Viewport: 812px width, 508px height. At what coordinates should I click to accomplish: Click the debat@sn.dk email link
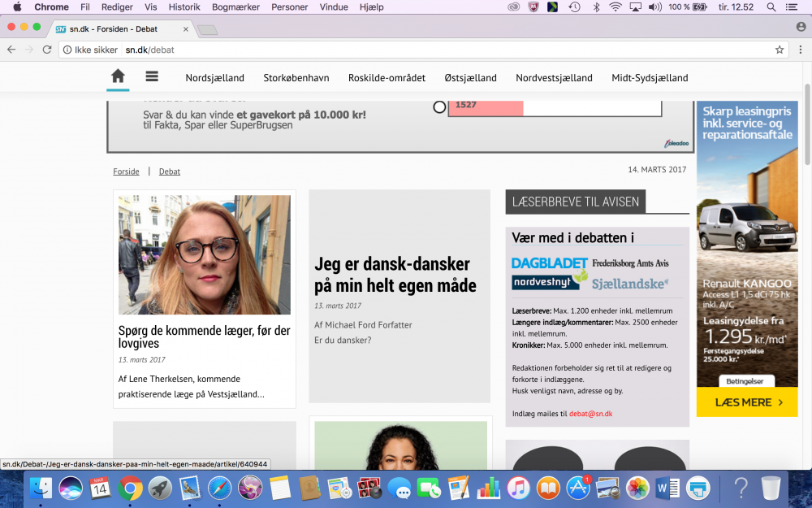(590, 414)
